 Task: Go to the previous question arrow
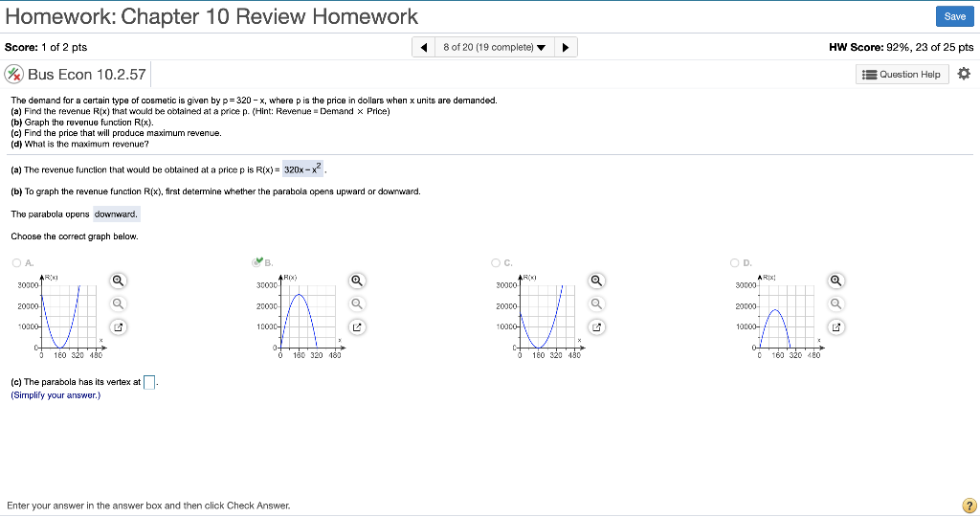[424, 47]
